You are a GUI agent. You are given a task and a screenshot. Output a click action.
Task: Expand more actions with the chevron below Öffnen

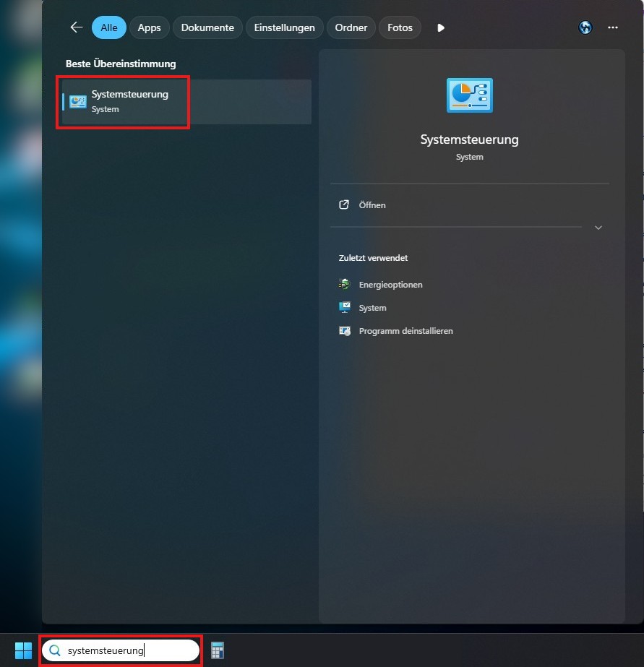point(598,228)
